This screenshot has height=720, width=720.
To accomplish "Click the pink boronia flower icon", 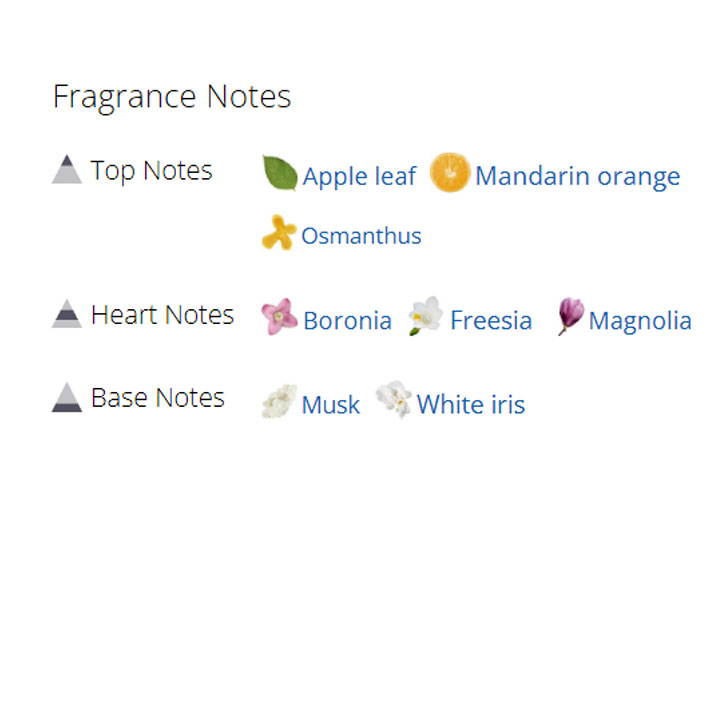I will (x=279, y=317).
